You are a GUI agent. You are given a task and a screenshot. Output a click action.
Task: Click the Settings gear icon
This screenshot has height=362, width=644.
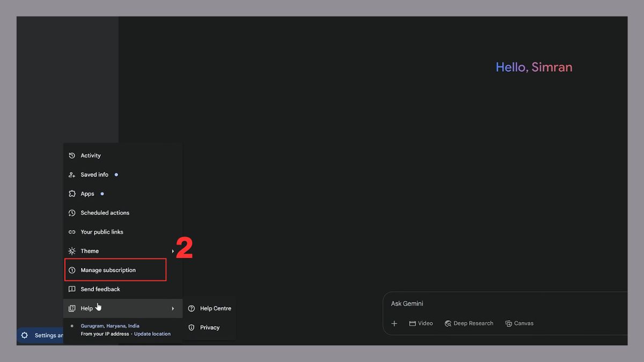click(x=24, y=336)
